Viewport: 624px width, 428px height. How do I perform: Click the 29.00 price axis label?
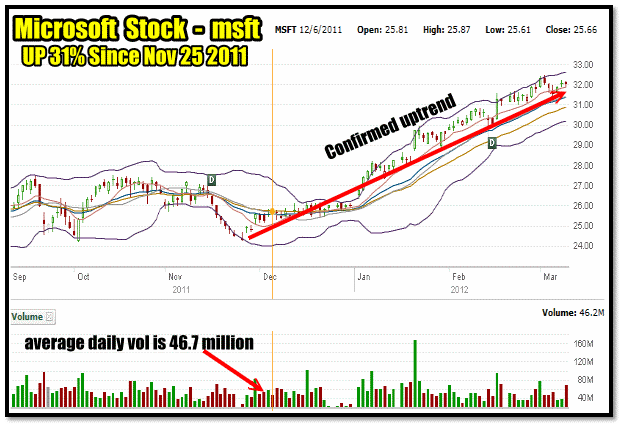pos(583,145)
